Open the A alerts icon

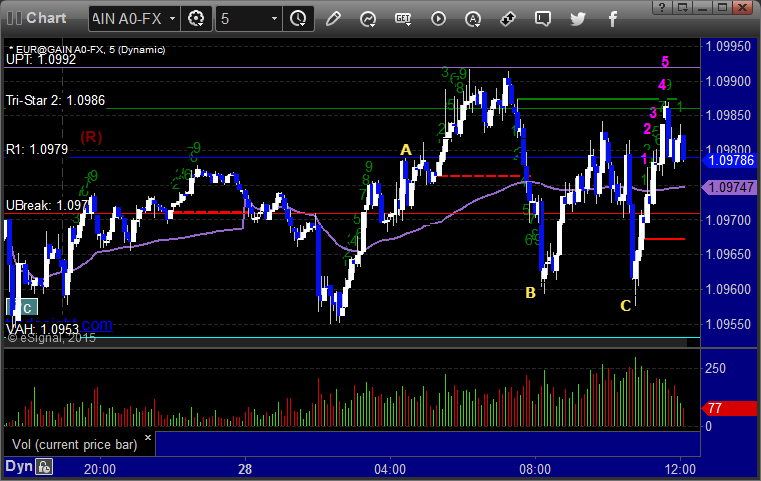(x=473, y=19)
